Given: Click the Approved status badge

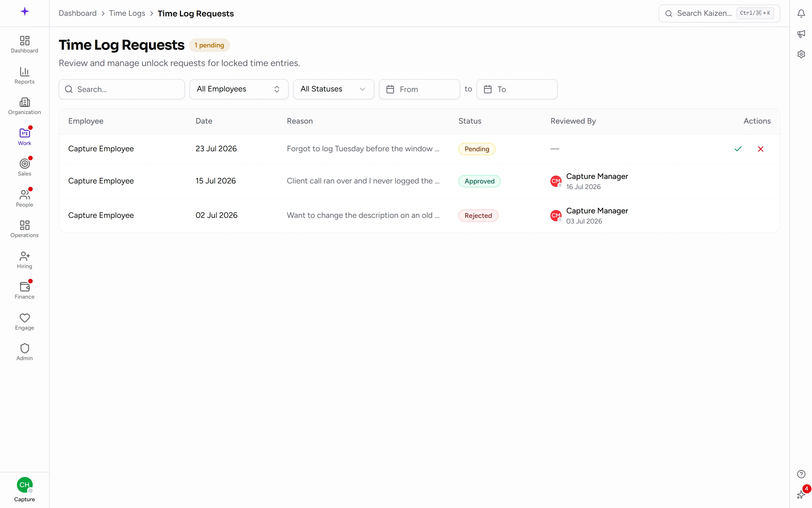Looking at the screenshot, I should [x=480, y=181].
